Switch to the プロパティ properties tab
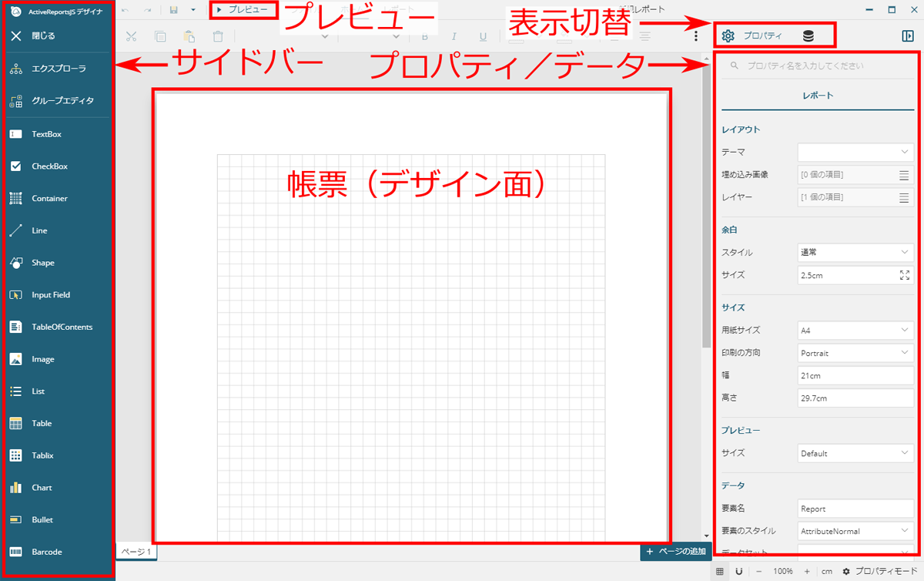The image size is (924, 581). coord(752,35)
